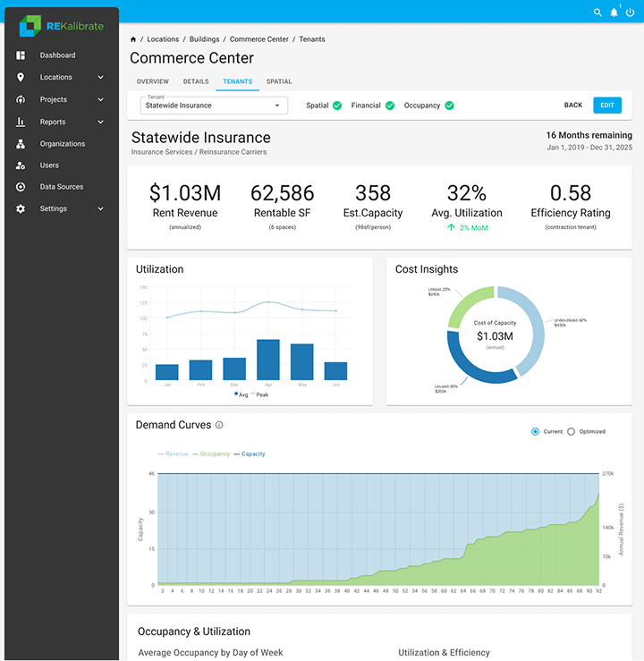Click the Locations pin icon

click(21, 77)
